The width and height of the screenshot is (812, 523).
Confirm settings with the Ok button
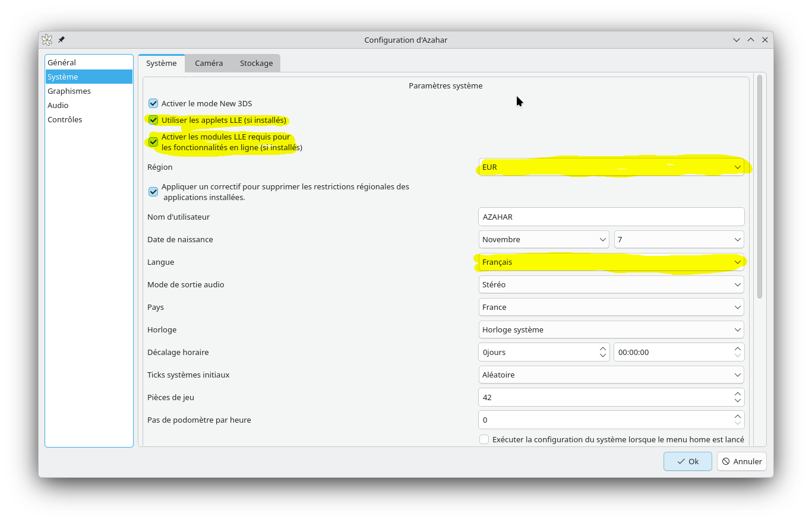[x=688, y=461]
